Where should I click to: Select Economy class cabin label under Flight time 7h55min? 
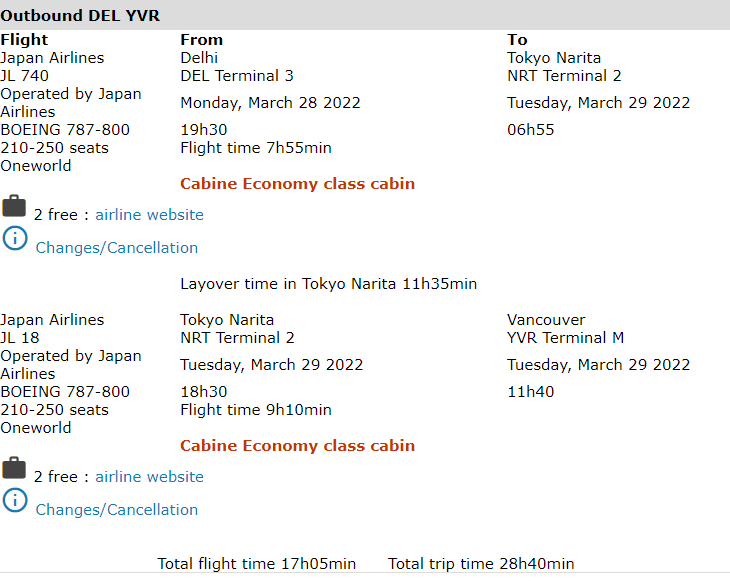(x=297, y=184)
